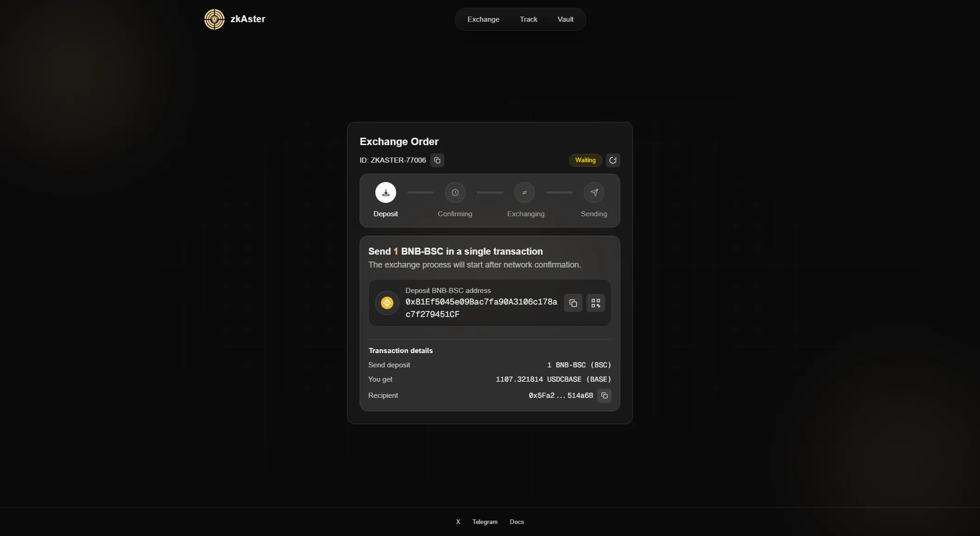Open the Docs footer link

[x=517, y=522]
